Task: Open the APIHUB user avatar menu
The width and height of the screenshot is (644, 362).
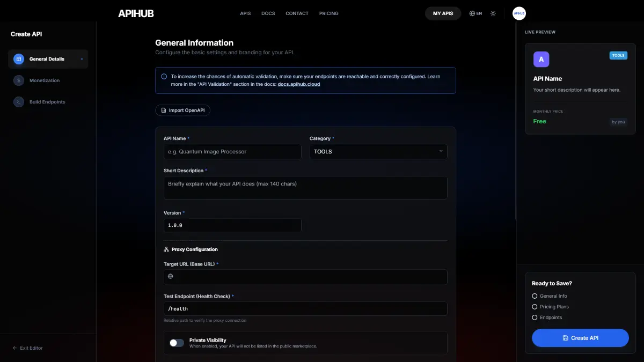Action: [x=518, y=13]
